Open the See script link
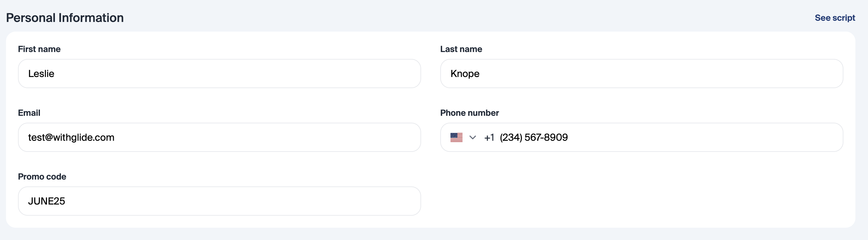Screen dimensions: 868x240 pos(835,18)
